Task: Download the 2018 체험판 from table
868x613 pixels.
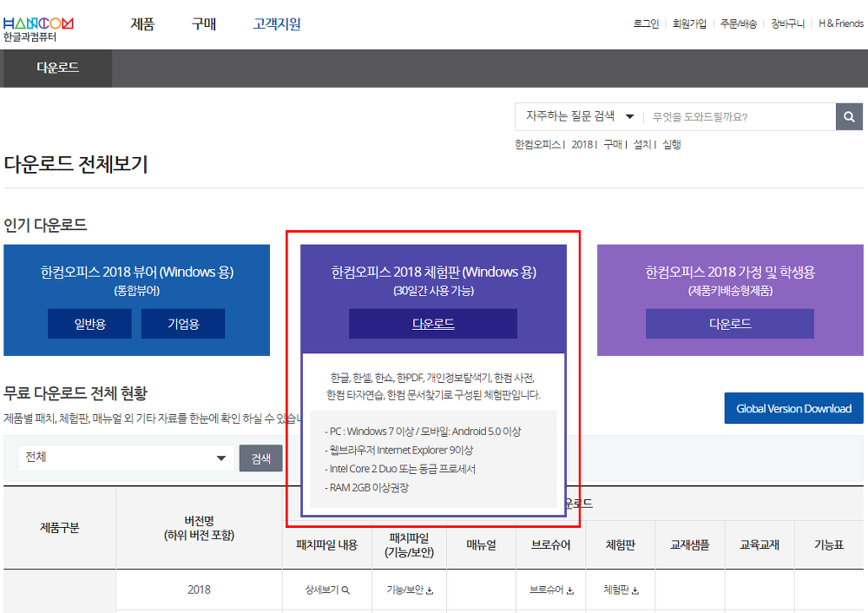Action: click(621, 590)
